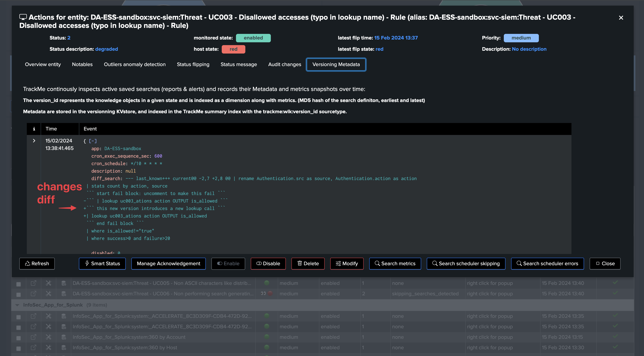Click the medium Priority badge
This screenshot has width=644, height=356.
pos(521,38)
